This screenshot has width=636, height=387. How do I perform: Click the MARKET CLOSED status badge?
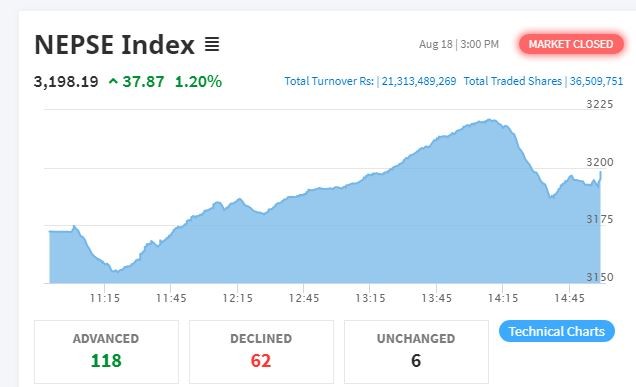571,44
